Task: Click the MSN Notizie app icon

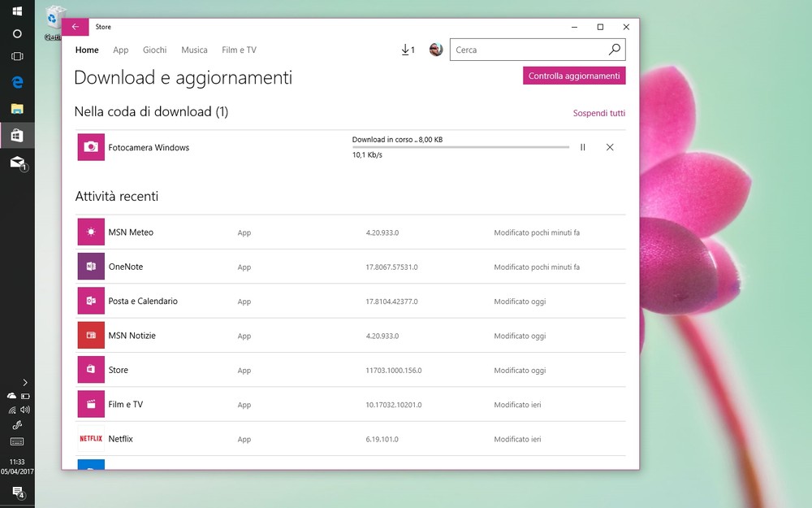Action: pyautogui.click(x=91, y=336)
